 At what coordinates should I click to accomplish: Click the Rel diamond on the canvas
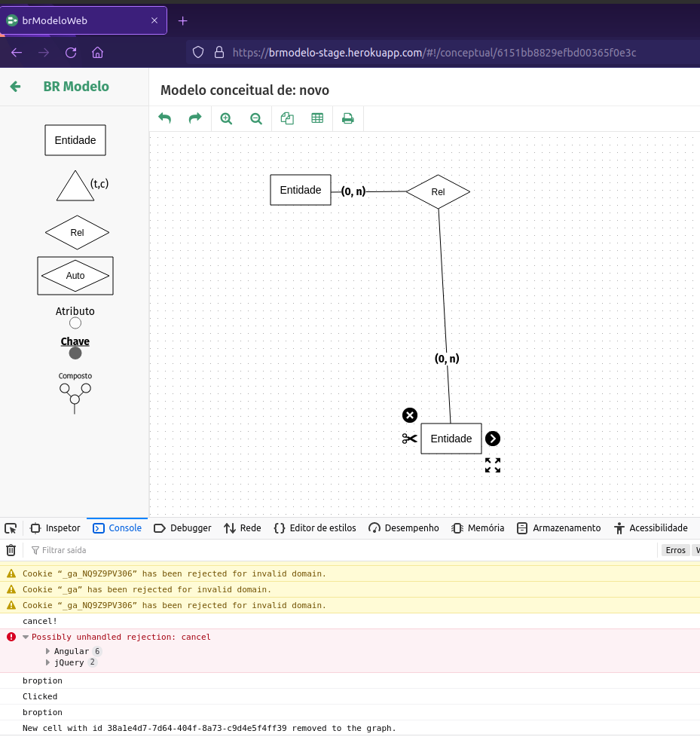click(438, 191)
